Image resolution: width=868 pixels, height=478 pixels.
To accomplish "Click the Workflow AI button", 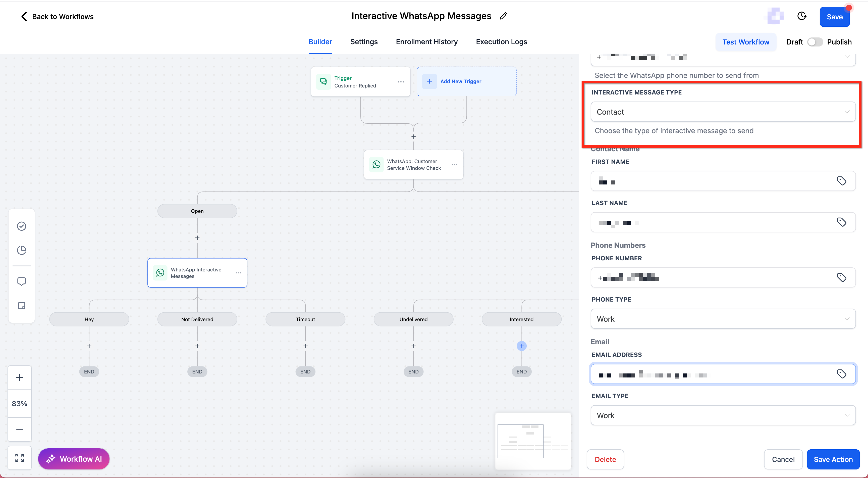I will pyautogui.click(x=74, y=459).
